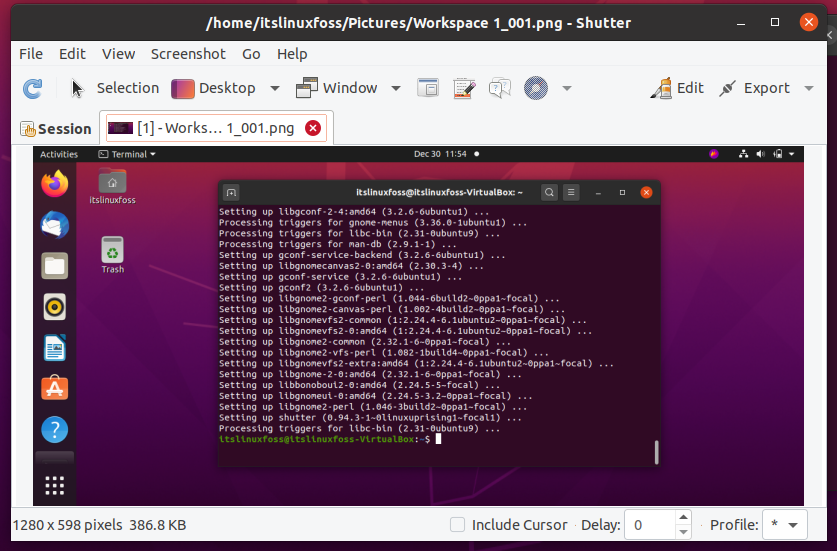
Task: Click the 'Setting up gconf2' terminal line
Action: (x=321, y=287)
